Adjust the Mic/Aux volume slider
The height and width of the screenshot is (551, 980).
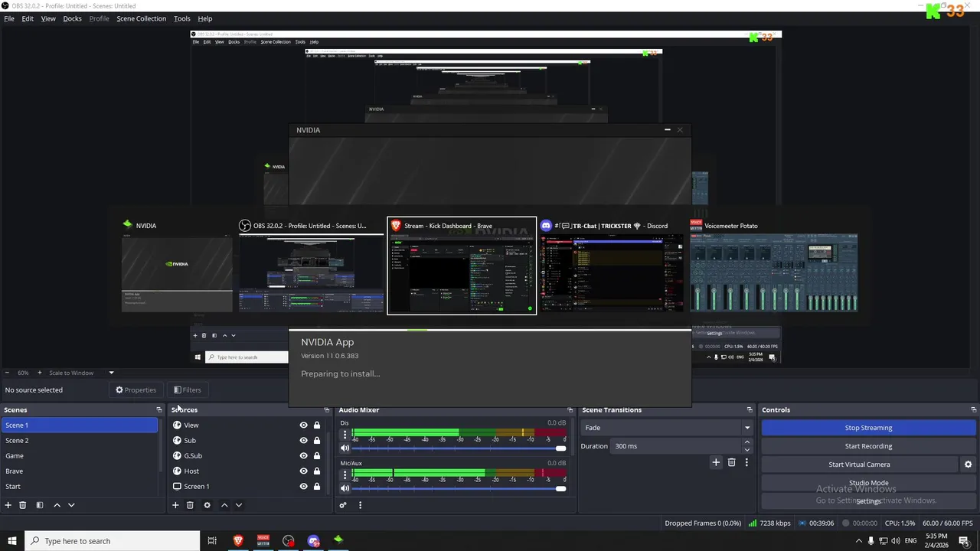(x=459, y=487)
